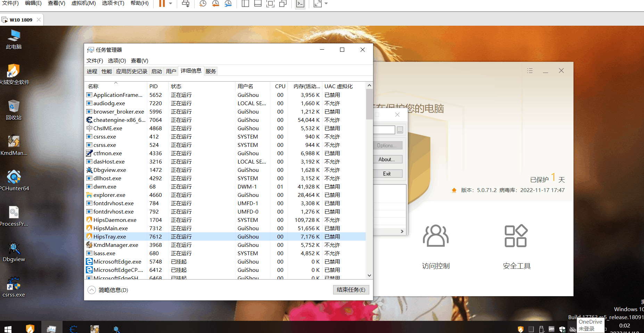Click Dbgview icon in taskbar
This screenshot has width=644, height=333.
point(116,328)
